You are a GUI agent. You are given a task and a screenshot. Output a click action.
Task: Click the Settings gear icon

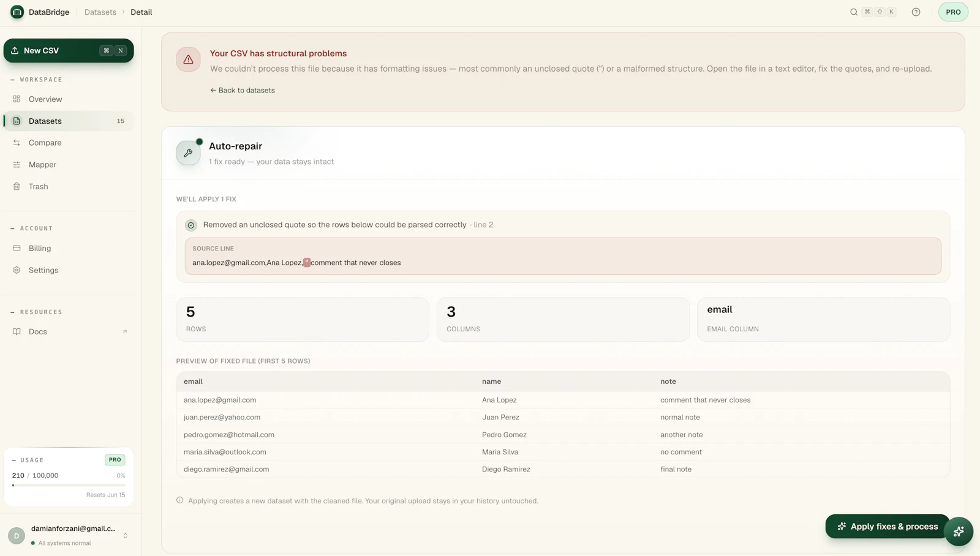coord(17,270)
